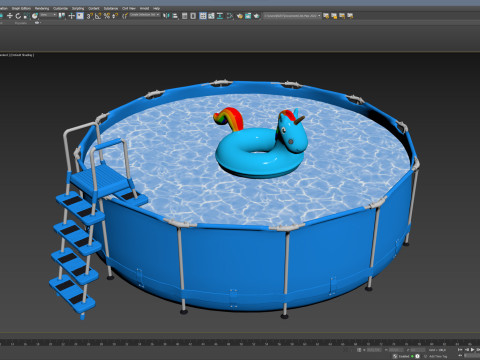This screenshot has width=480, height=360.
Task: Toggle the Angle Snap button
Action: [98, 16]
